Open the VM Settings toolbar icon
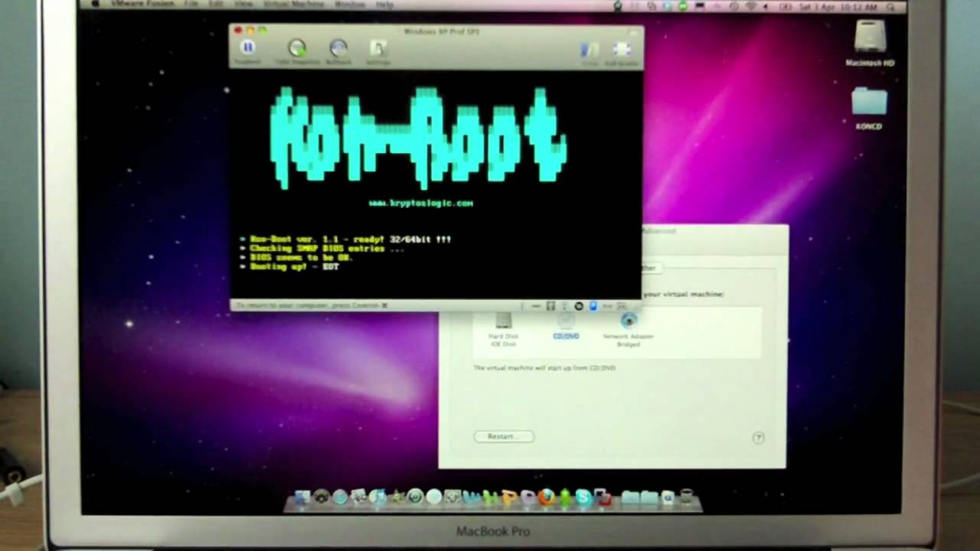980x551 pixels. coord(378,48)
